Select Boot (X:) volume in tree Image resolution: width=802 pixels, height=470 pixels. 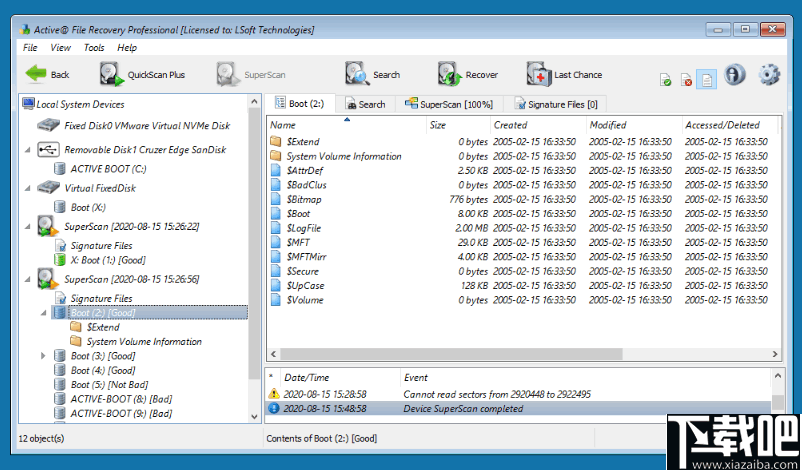(x=88, y=207)
